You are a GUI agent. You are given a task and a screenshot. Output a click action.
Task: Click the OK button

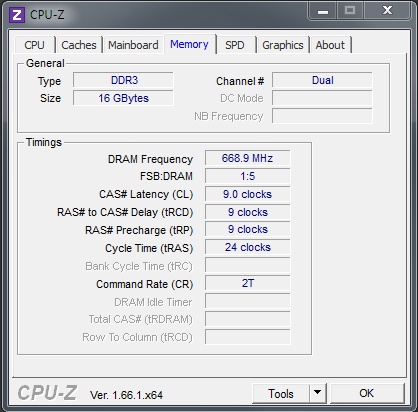tap(367, 394)
